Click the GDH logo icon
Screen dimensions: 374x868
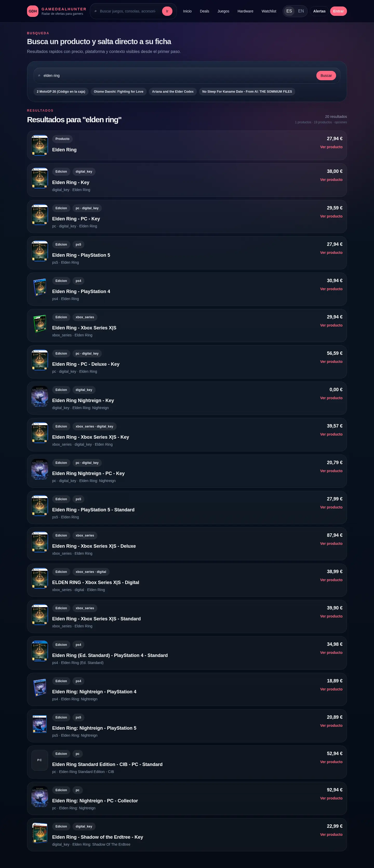(32, 11)
